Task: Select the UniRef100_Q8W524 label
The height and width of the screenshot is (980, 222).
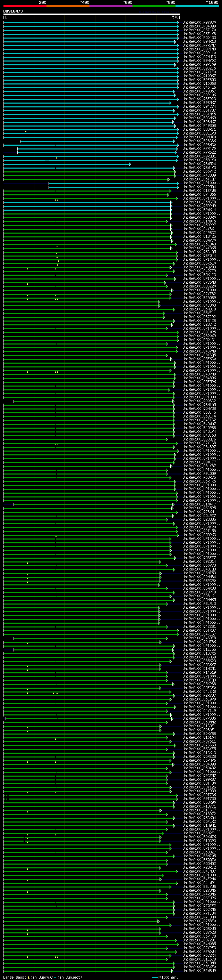Action: 199,164
